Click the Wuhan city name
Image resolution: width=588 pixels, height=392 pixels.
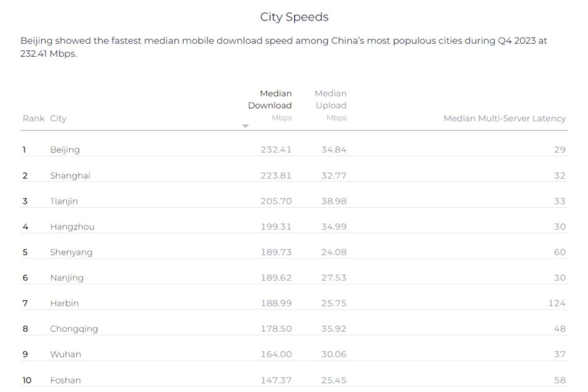(x=65, y=354)
